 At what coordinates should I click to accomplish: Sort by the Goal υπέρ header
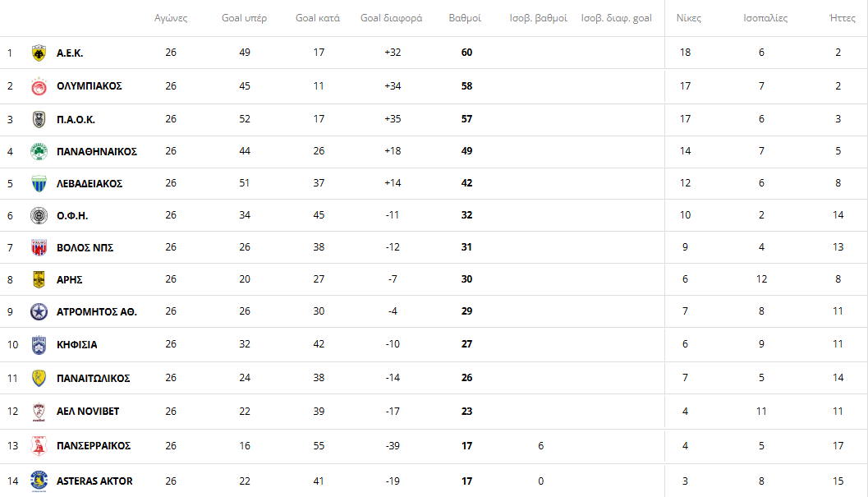coord(244,18)
